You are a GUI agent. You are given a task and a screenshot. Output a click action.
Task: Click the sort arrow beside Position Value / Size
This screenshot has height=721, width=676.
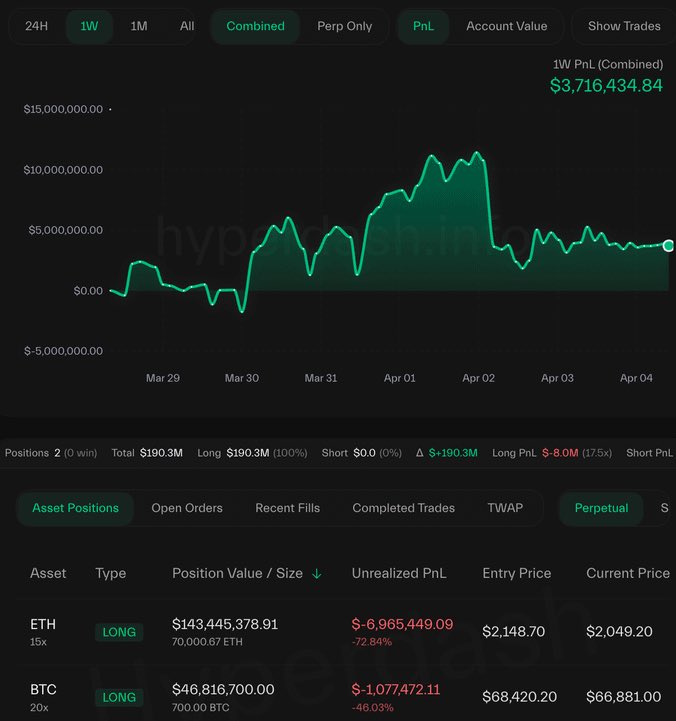pyautogui.click(x=316, y=574)
